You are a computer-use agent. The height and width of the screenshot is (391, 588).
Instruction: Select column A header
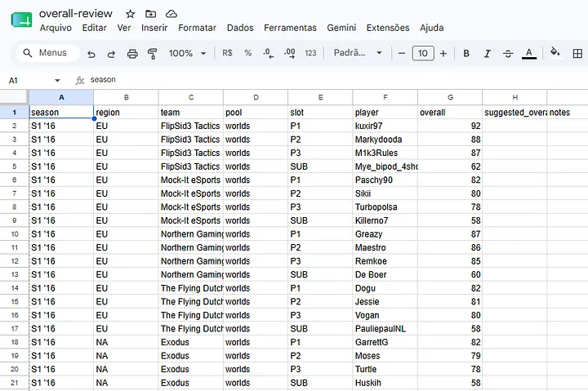pos(61,97)
